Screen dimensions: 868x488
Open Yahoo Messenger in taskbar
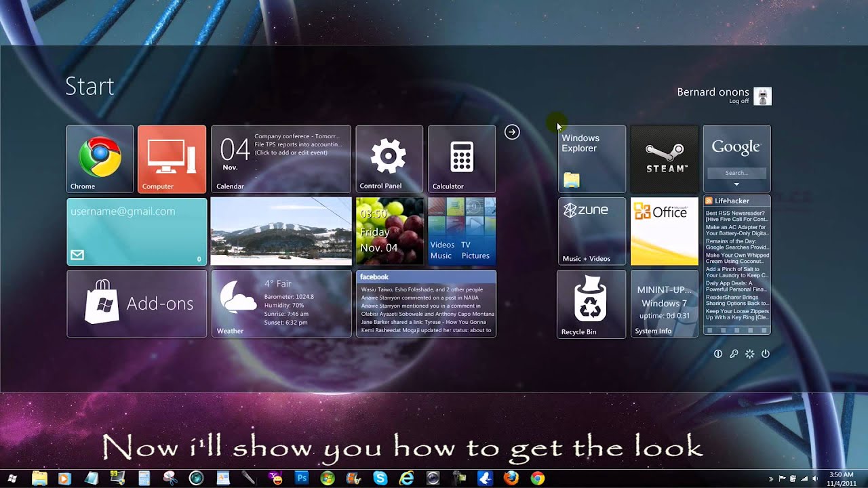point(275,479)
